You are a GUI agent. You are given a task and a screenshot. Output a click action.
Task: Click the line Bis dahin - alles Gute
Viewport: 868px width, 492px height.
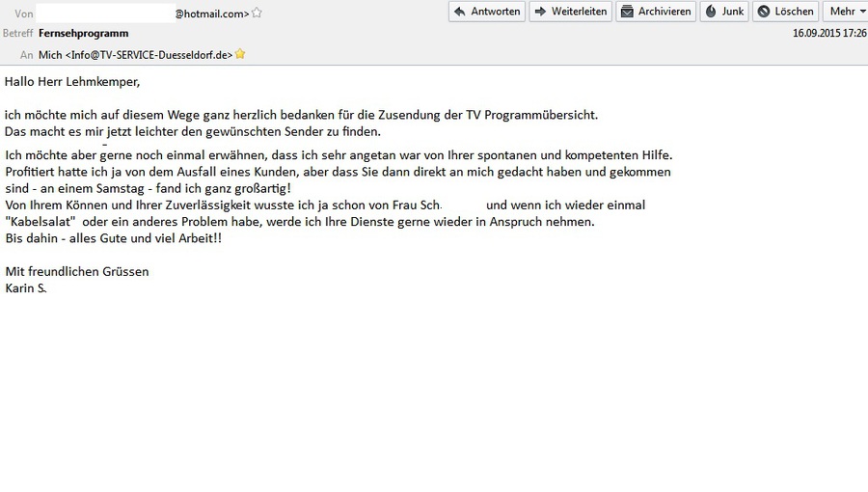coord(113,237)
